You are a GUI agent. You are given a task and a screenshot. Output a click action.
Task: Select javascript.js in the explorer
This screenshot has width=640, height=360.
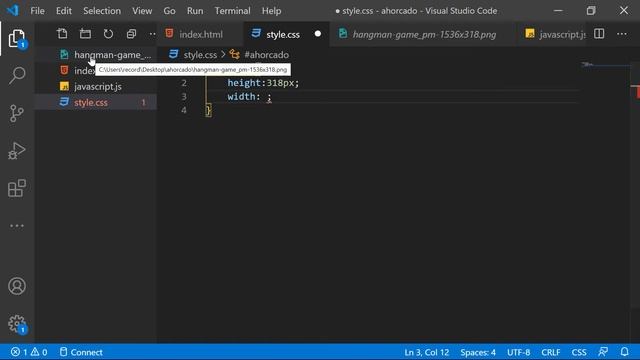pyautogui.click(x=96, y=87)
